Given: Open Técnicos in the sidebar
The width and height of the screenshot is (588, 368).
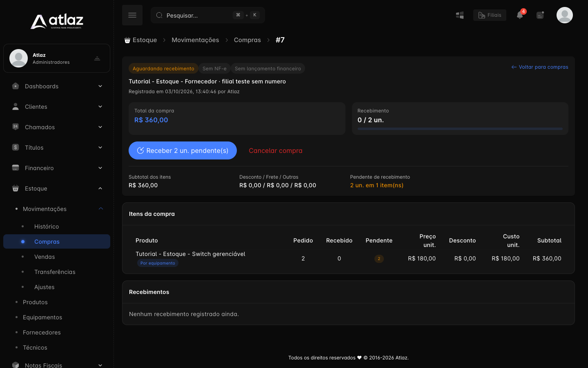Looking at the screenshot, I should 35,348.
